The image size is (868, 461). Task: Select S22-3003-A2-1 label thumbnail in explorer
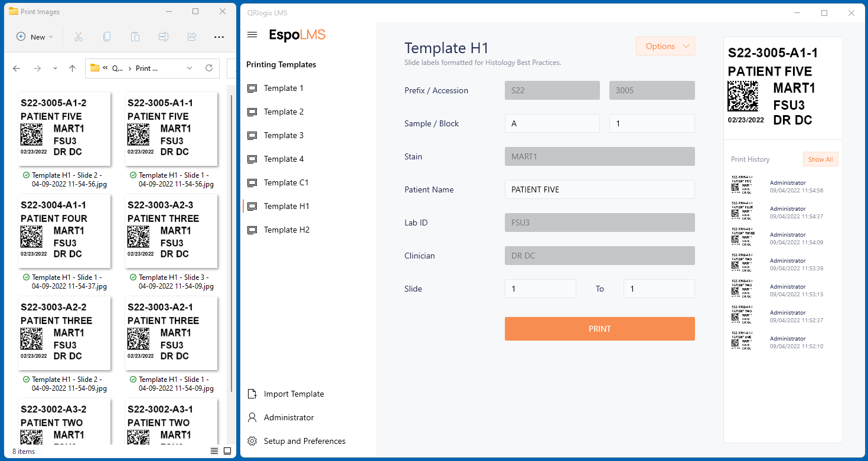coord(171,333)
